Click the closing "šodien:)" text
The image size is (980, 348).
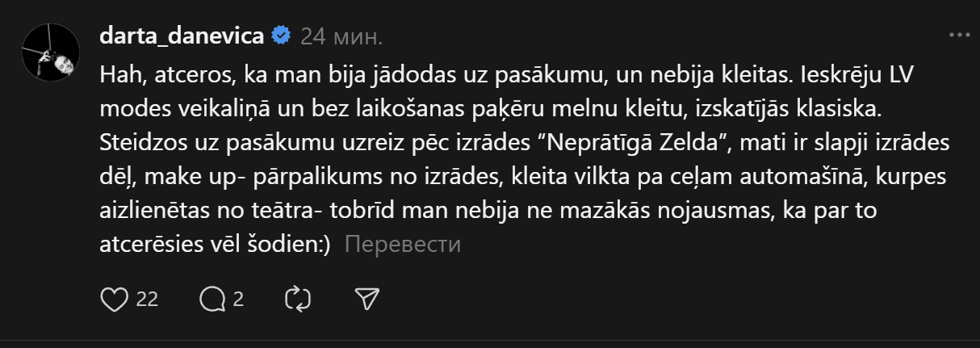pyautogui.click(x=292, y=244)
